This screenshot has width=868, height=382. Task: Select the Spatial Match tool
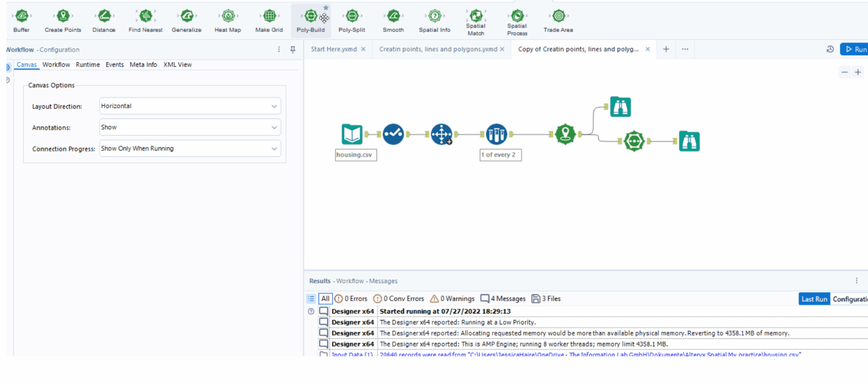[476, 22]
